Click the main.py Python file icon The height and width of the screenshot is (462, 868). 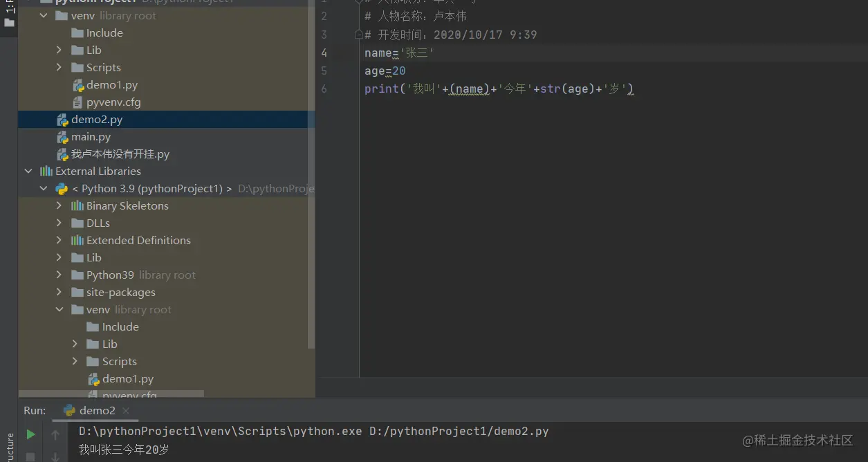pyautogui.click(x=63, y=137)
